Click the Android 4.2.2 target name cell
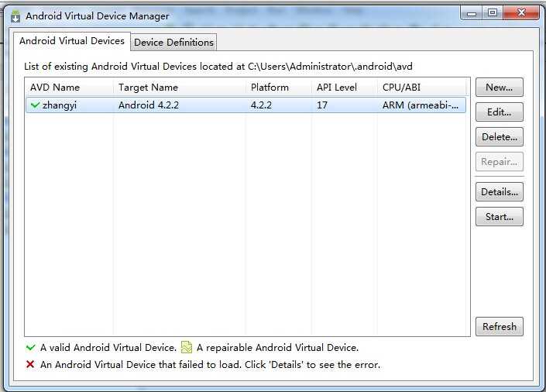The image size is (546, 392). 149,105
